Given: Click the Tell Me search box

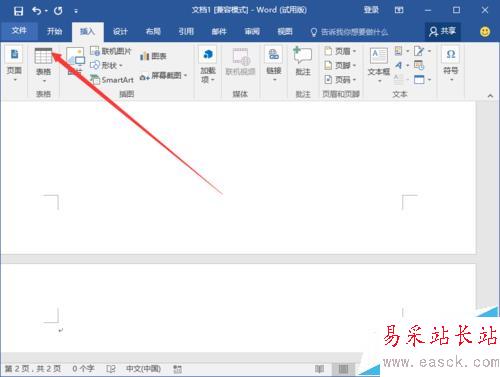Looking at the screenshot, I should [x=350, y=32].
